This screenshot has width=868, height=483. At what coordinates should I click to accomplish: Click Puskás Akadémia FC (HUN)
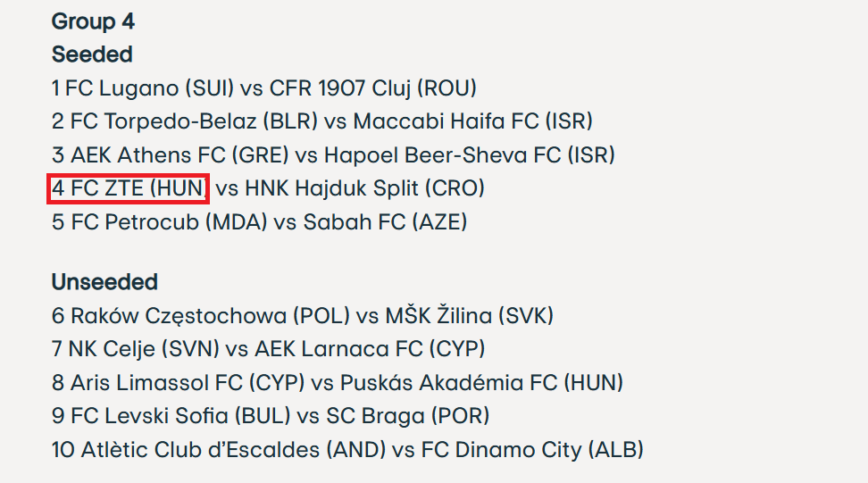pyautogui.click(x=481, y=382)
